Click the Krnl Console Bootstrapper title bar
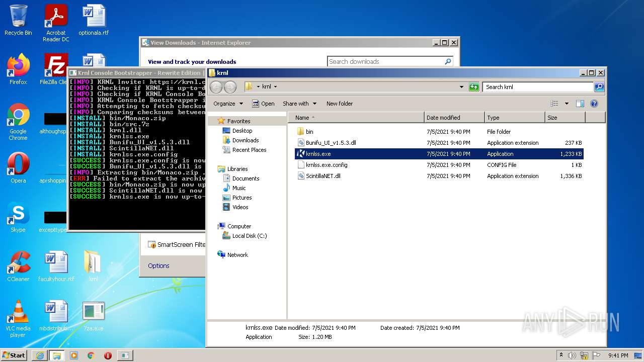The width and height of the screenshot is (644, 362). (136, 73)
